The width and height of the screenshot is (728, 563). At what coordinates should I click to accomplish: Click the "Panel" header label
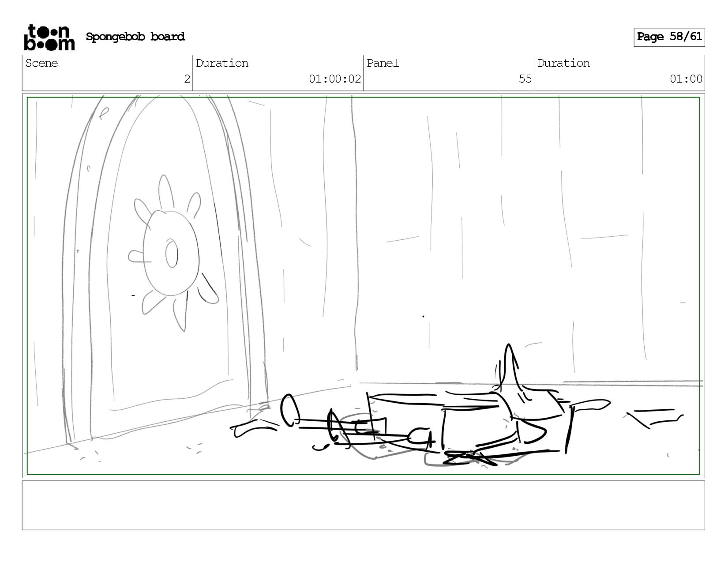pyautogui.click(x=383, y=63)
